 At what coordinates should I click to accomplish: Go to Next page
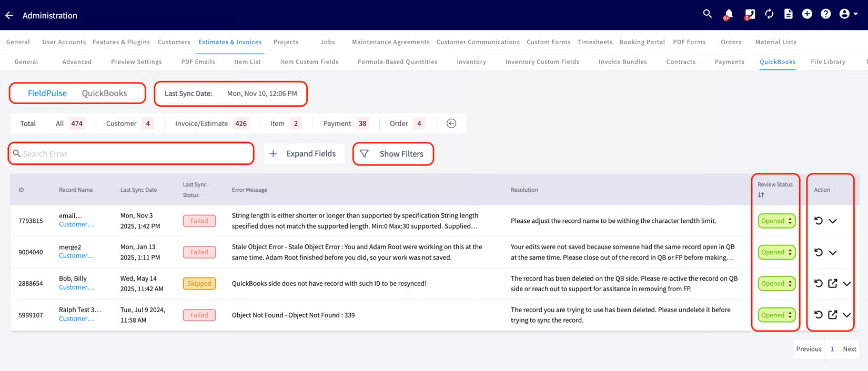[850, 349]
